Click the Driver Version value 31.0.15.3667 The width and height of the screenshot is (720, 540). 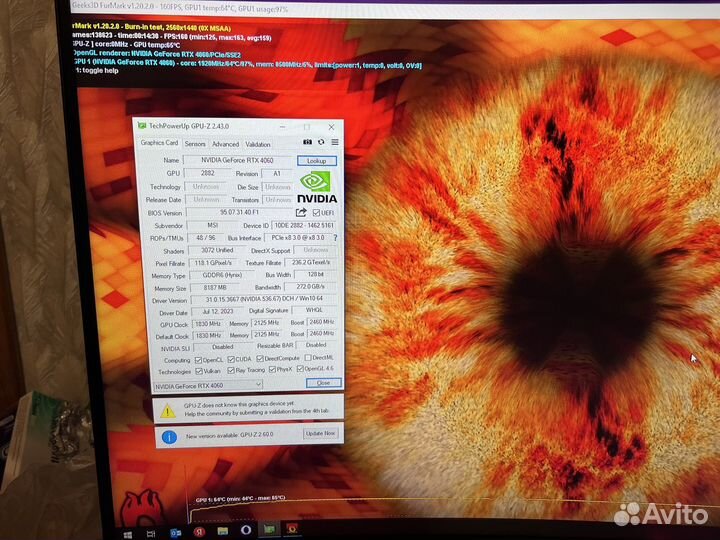point(264,299)
